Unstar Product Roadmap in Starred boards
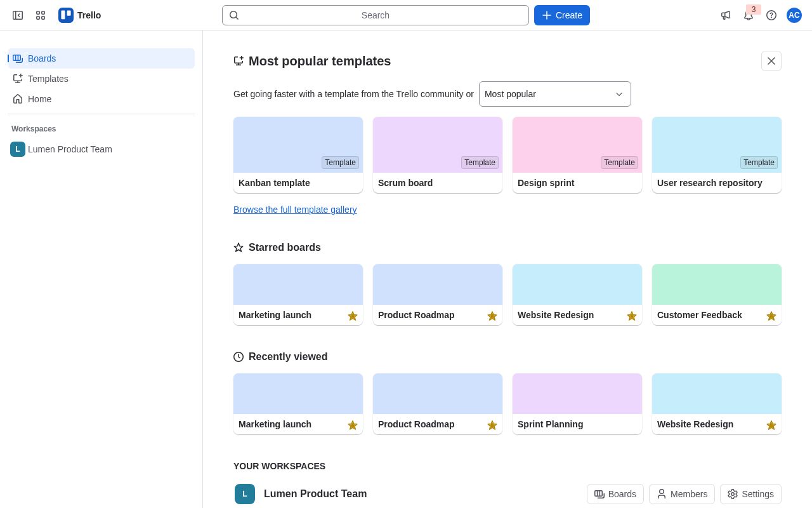Screen dimensions: 812x508 point(492,316)
